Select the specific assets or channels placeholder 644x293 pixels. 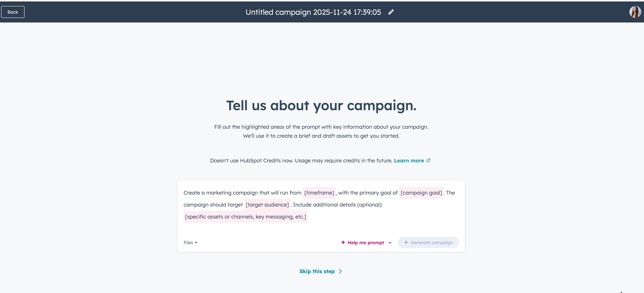pyautogui.click(x=245, y=217)
